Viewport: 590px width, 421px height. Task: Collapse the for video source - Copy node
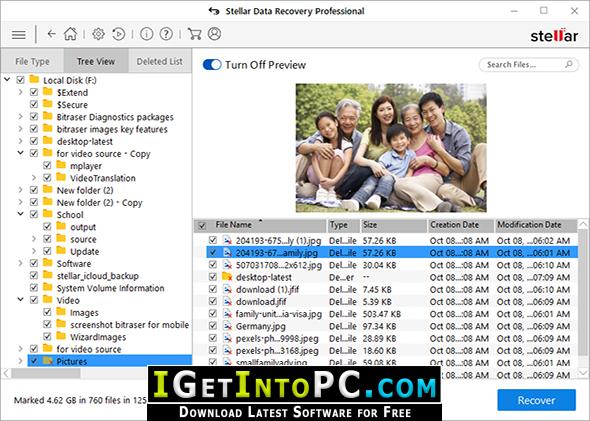tap(21, 153)
